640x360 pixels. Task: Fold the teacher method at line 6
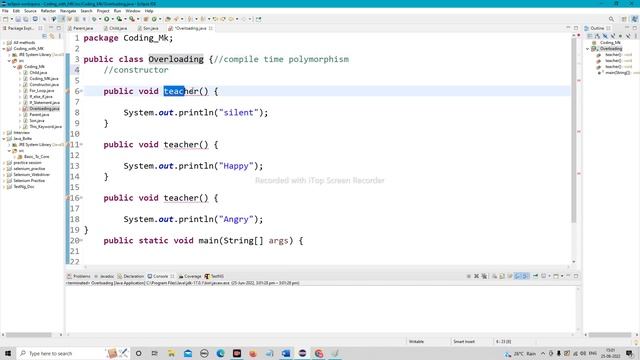[x=81, y=91]
